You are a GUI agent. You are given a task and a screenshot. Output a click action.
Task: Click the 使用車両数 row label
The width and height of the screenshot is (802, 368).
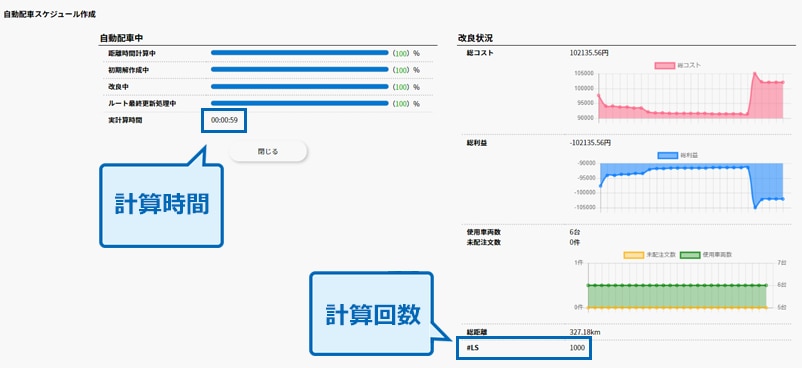[483, 232]
